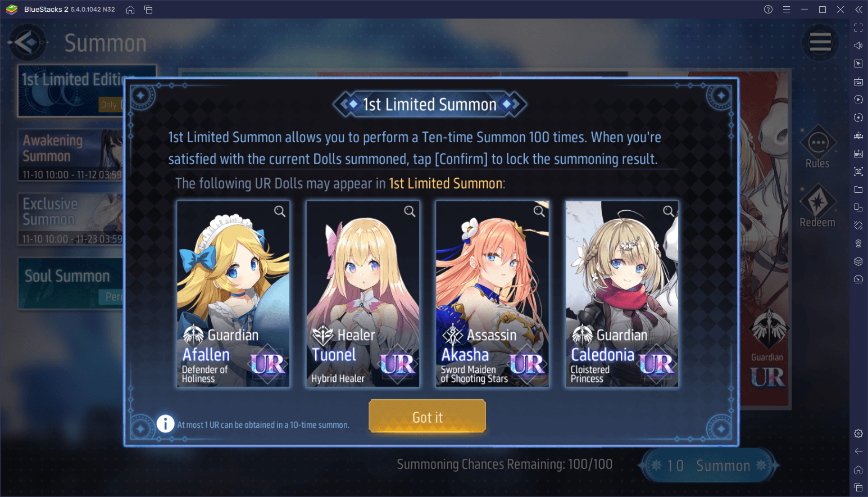
Task: Select the Soul Summon tab
Action: tap(71, 283)
